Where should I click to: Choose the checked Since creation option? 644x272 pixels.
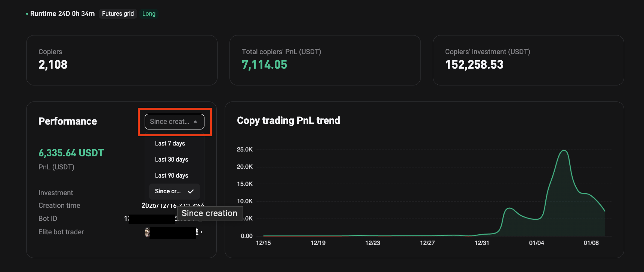click(174, 191)
